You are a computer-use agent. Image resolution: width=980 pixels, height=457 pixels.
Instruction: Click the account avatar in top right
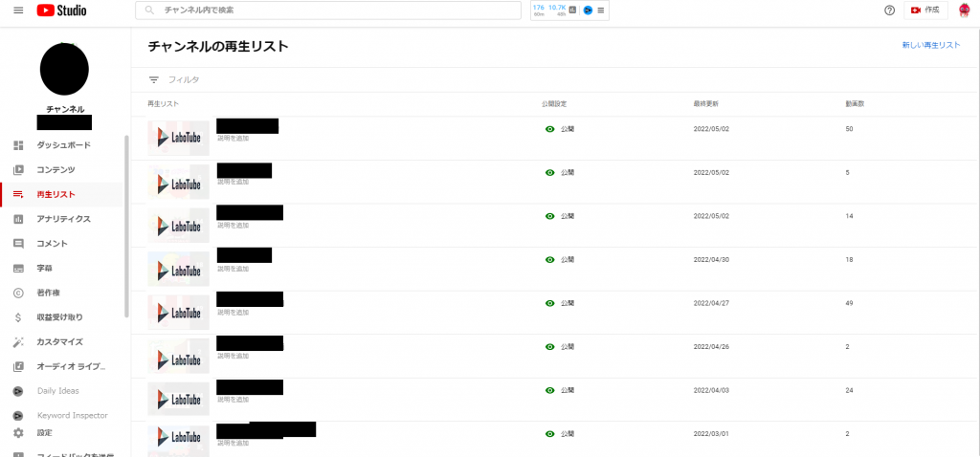coord(964,11)
